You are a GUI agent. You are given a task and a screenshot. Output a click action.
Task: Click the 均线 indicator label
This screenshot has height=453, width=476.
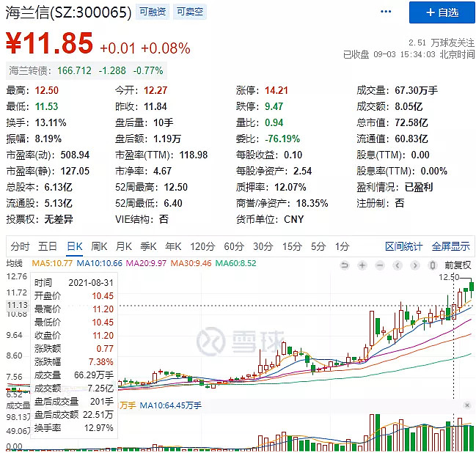click(14, 263)
